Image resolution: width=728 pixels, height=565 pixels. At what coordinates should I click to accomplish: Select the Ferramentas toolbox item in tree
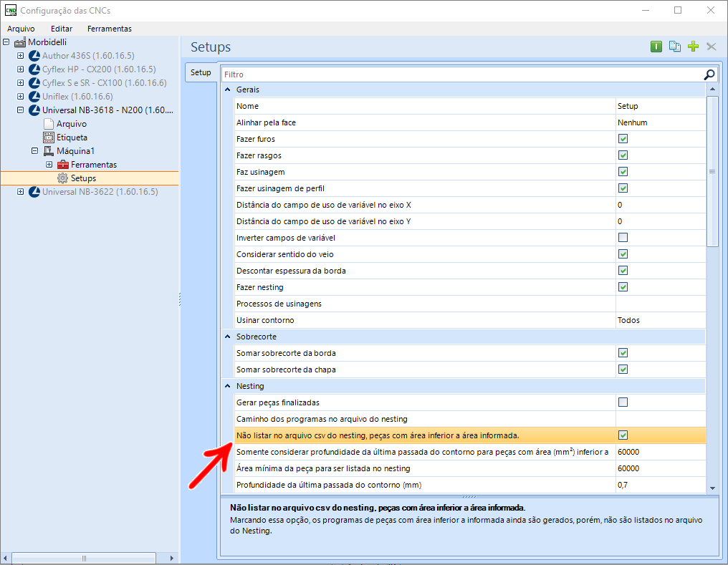click(x=93, y=165)
